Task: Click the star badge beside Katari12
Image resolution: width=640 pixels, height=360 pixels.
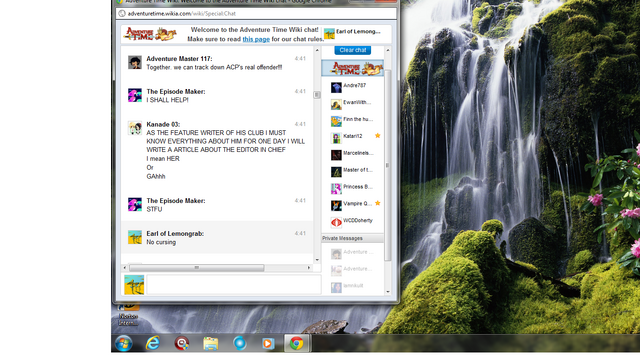Action: (378, 136)
